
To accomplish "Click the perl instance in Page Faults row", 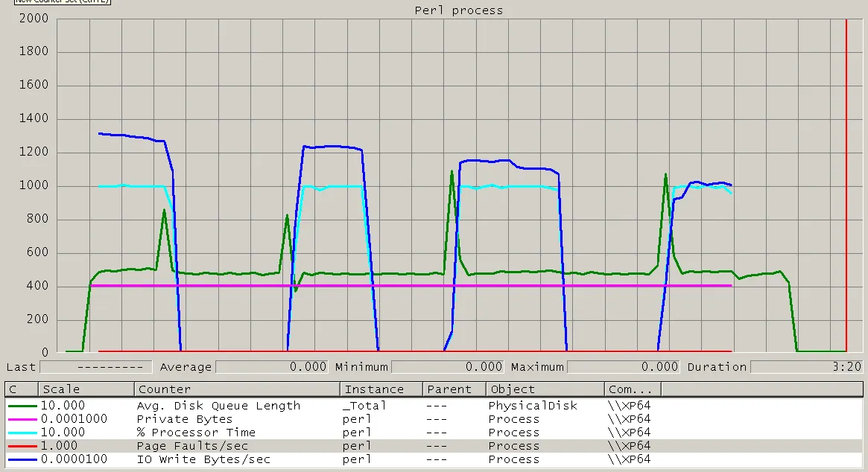I will point(357,445).
